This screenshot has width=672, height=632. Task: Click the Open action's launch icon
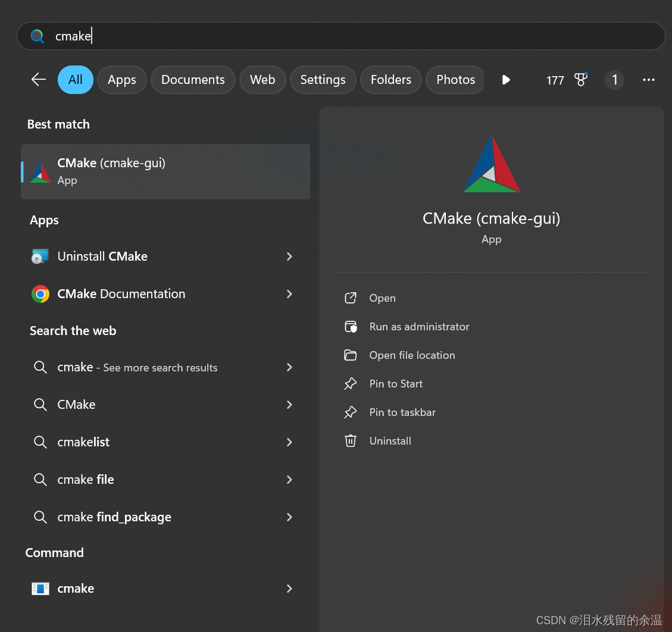pos(351,298)
